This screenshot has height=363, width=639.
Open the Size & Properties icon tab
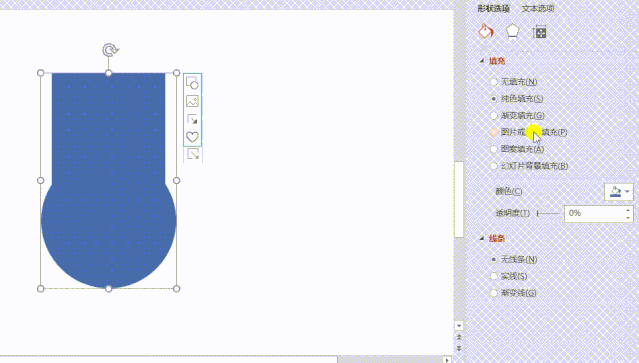pyautogui.click(x=540, y=32)
